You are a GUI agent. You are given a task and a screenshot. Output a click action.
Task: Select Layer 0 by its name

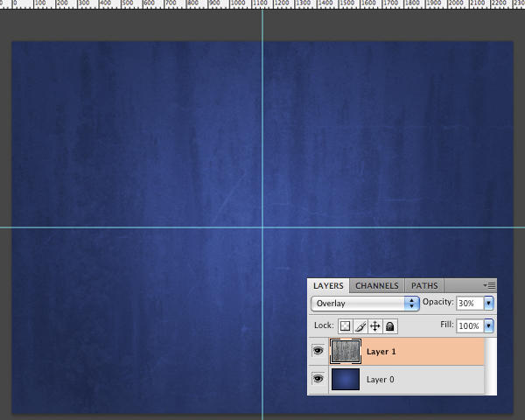[x=381, y=380]
